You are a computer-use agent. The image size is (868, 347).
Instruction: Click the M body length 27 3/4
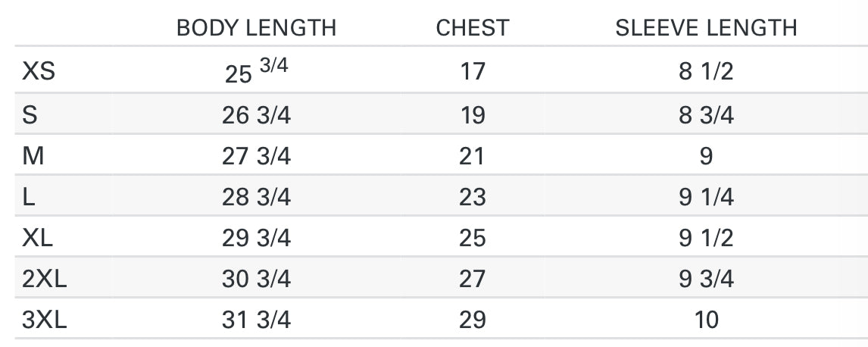256,156
